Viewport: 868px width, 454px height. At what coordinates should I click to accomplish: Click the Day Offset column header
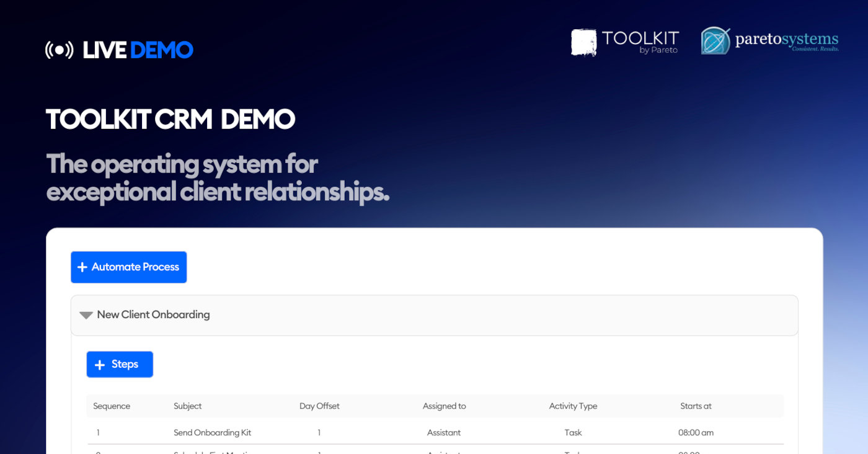319,406
